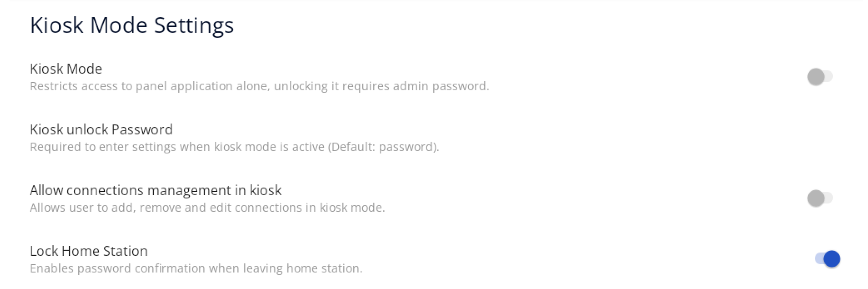Click the Kiosk unlock Password label

[x=101, y=129]
